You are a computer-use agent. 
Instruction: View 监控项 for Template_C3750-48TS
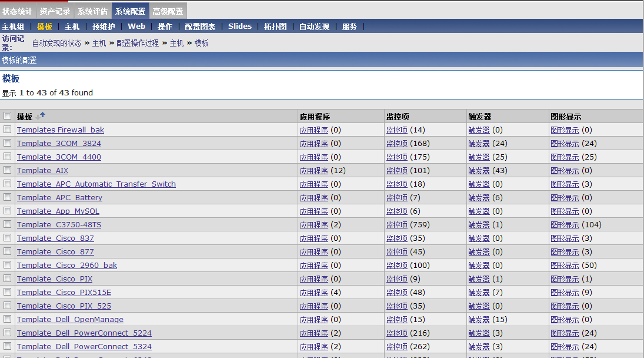click(x=396, y=224)
